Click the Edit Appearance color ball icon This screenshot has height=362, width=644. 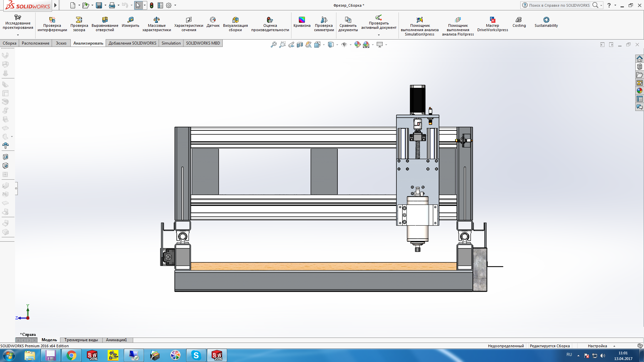coord(357,45)
